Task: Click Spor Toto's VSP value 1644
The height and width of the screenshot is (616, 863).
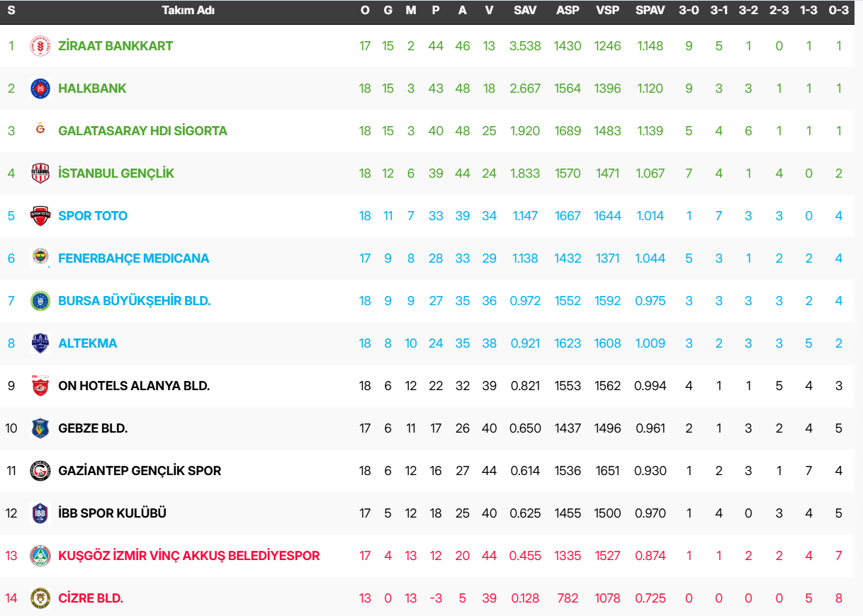Action: click(608, 216)
